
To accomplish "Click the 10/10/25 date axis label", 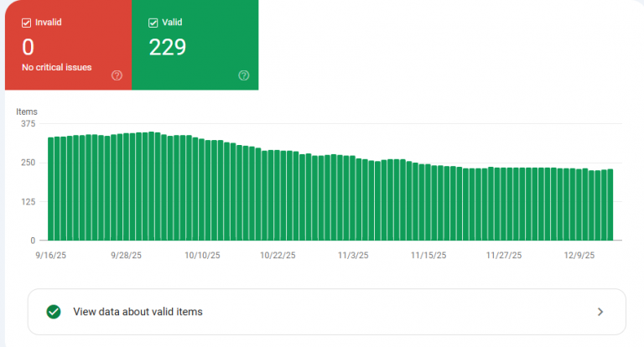I will click(x=202, y=256).
